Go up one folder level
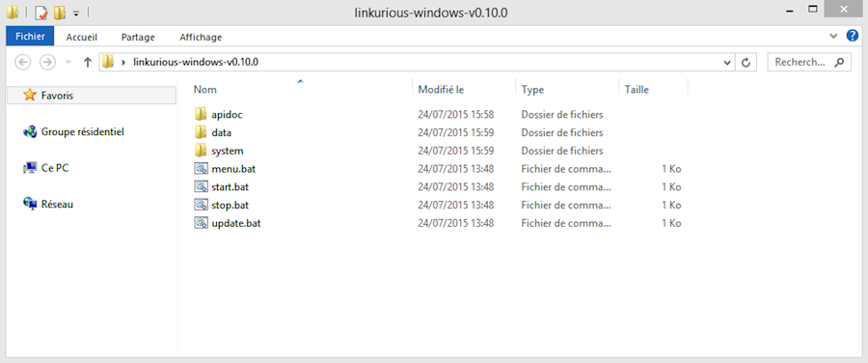Viewport: 868px width, 363px height. pyautogui.click(x=87, y=62)
